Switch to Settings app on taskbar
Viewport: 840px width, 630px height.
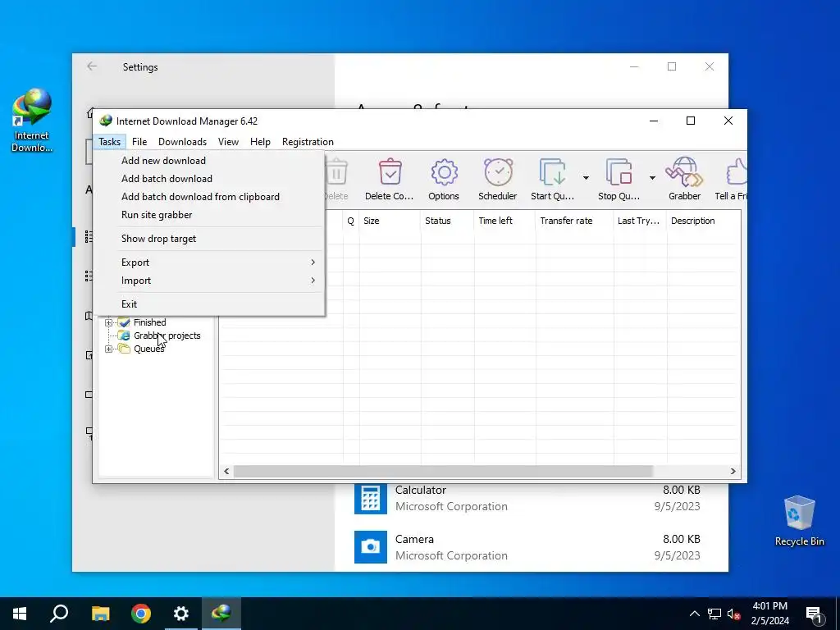coord(181,614)
